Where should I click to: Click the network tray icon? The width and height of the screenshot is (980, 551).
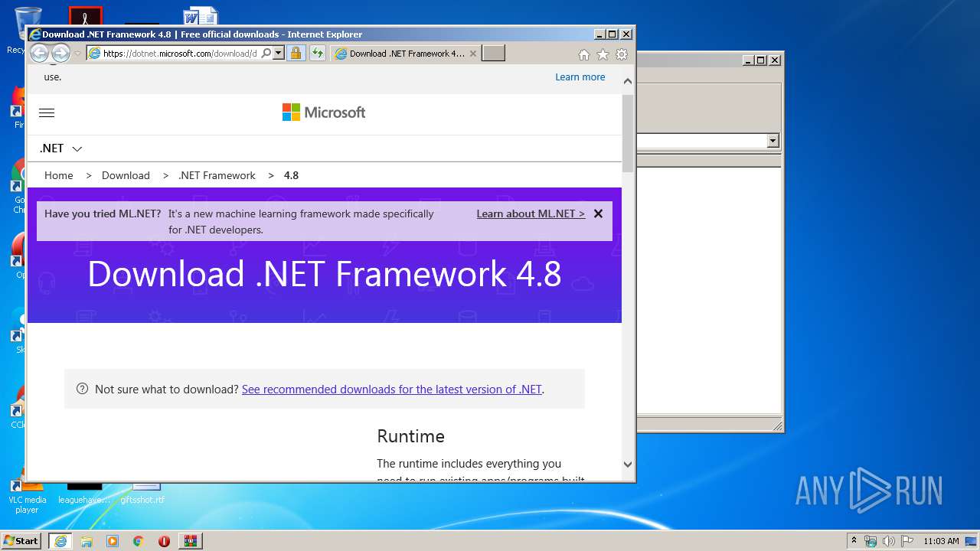871,541
